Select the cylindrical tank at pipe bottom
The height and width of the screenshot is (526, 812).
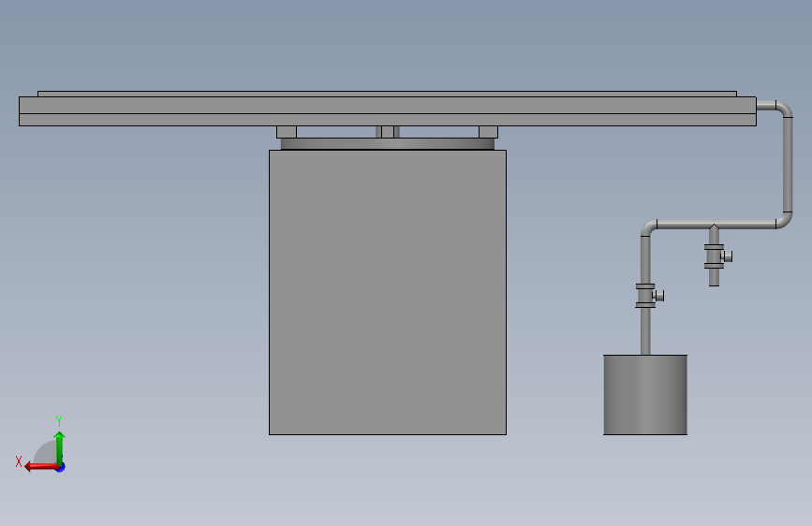pyautogui.click(x=645, y=395)
